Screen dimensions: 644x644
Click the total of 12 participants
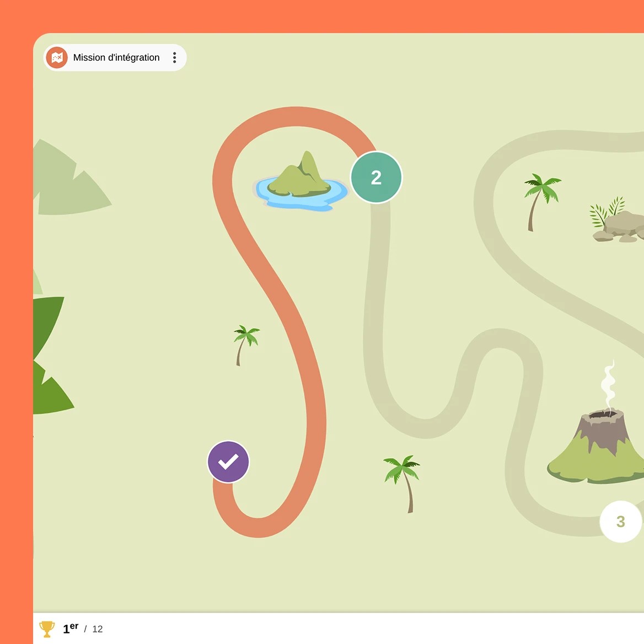(98, 629)
